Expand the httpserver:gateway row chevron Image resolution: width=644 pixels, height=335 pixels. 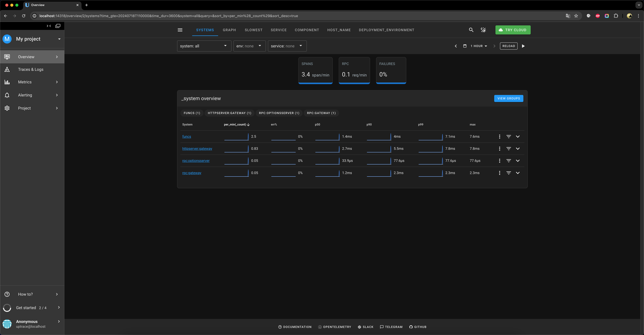[x=518, y=149]
